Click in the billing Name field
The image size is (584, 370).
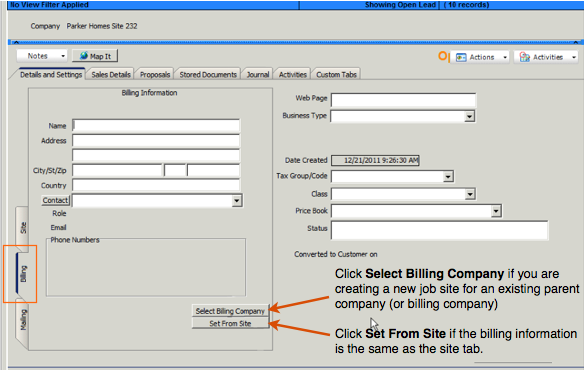156,126
